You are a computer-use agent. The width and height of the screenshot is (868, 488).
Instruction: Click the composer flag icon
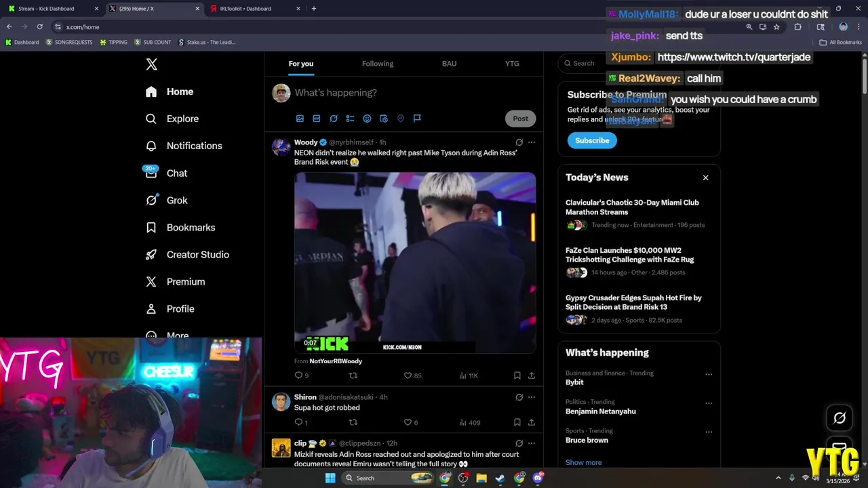point(417,119)
